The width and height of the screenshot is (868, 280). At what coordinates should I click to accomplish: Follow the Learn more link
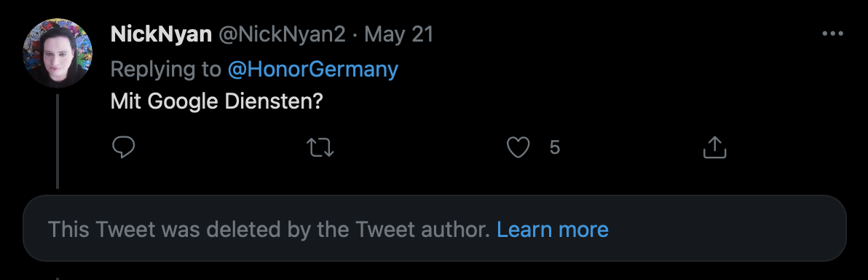click(x=553, y=229)
